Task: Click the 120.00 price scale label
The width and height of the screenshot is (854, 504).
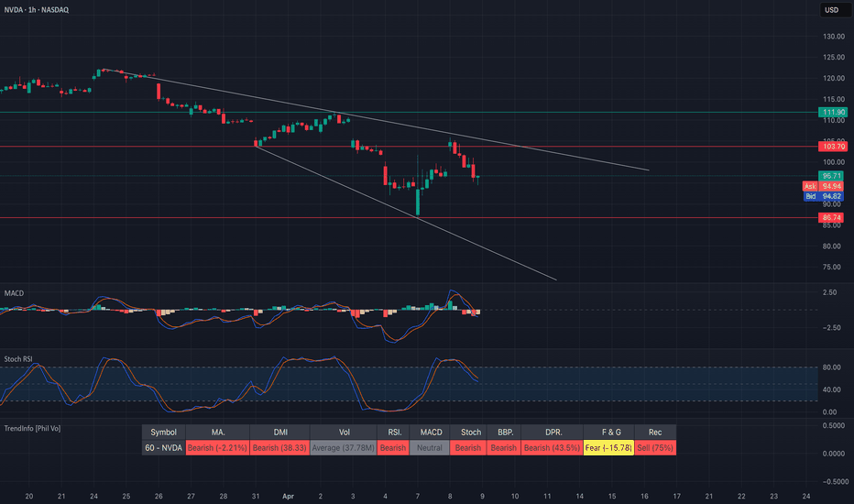Action: (834, 79)
